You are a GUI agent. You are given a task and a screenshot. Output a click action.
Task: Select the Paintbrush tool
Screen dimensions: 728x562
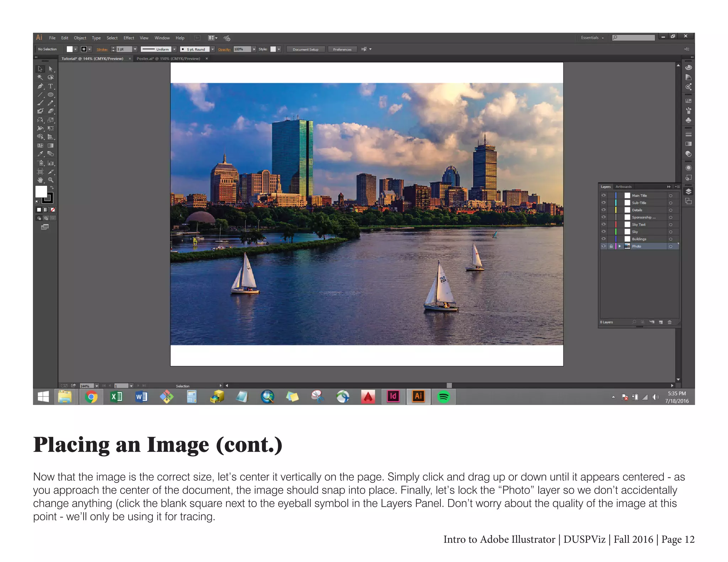click(x=40, y=103)
